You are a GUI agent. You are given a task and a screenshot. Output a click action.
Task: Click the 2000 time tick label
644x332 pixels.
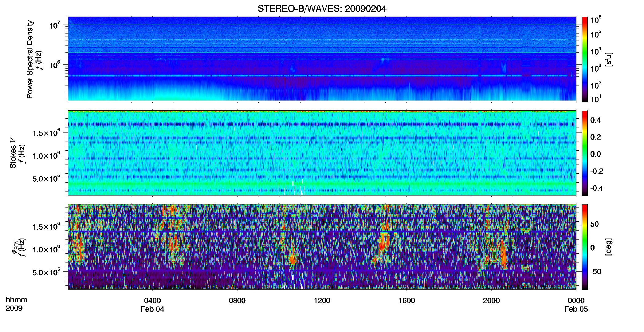pos(491,301)
